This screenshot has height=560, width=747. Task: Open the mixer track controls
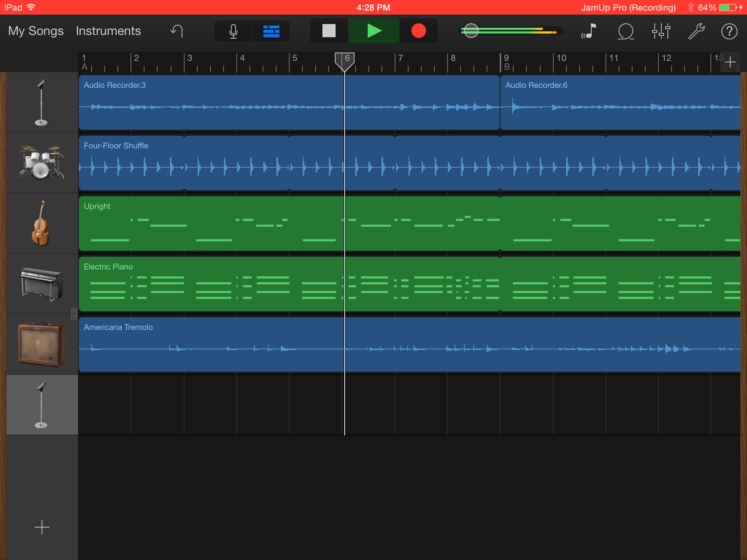[x=661, y=31]
